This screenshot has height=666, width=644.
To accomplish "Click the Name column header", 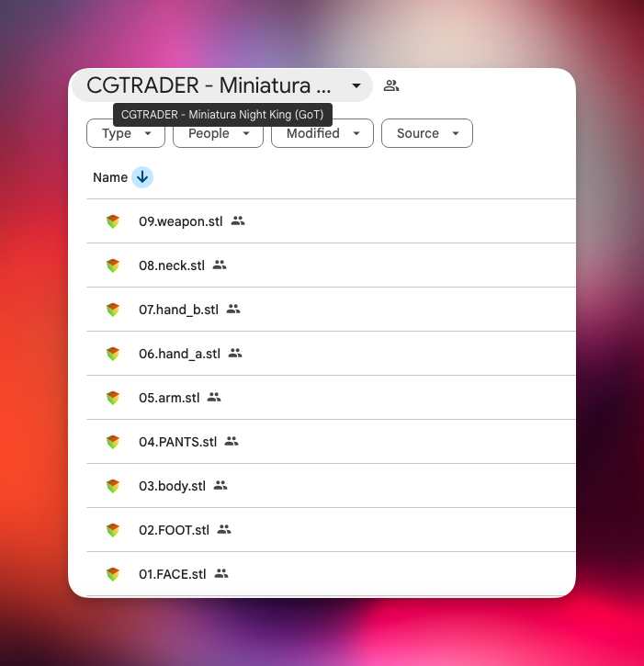I will coord(110,177).
